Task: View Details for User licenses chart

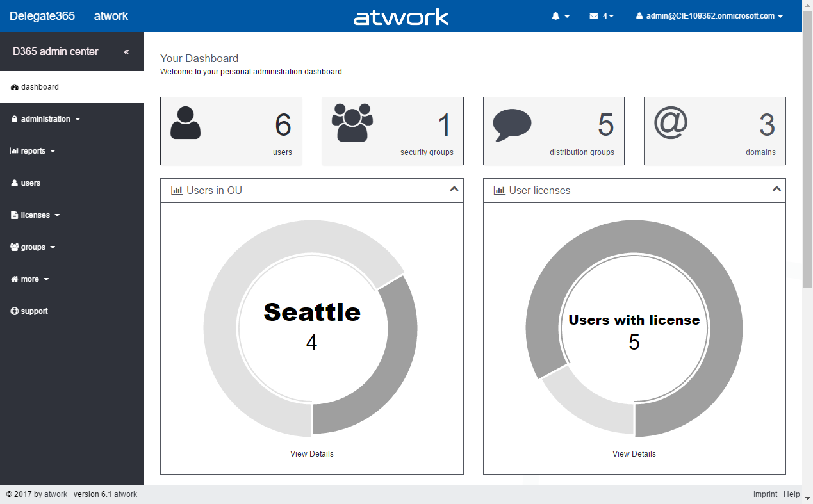Action: click(x=634, y=454)
